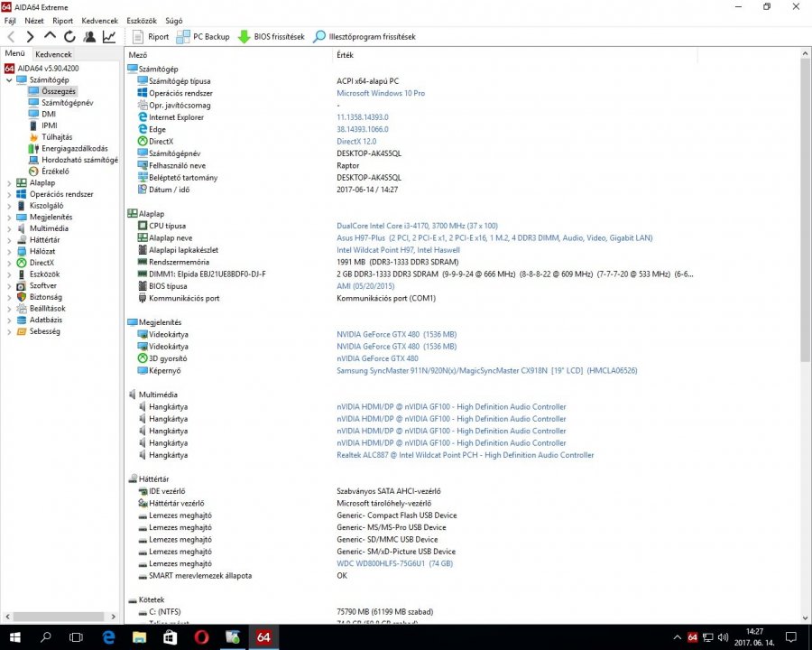812x650 pixels.
Task: Click the scroll-down arrow of the report pane
Action: coord(806,617)
